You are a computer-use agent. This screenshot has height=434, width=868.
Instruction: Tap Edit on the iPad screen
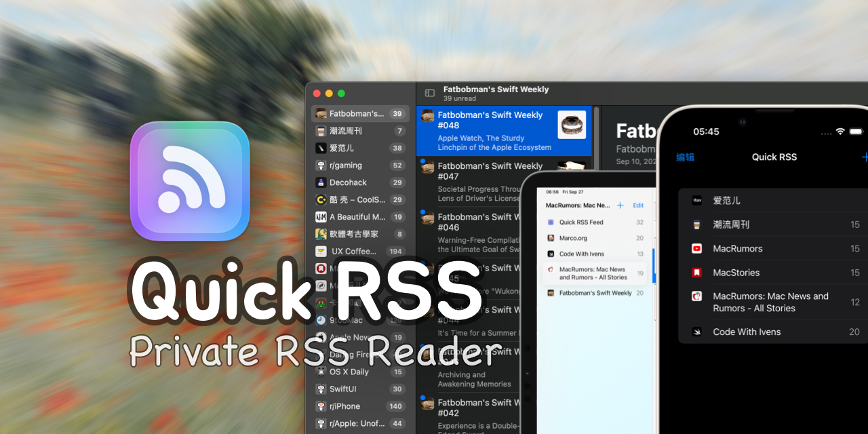point(638,205)
